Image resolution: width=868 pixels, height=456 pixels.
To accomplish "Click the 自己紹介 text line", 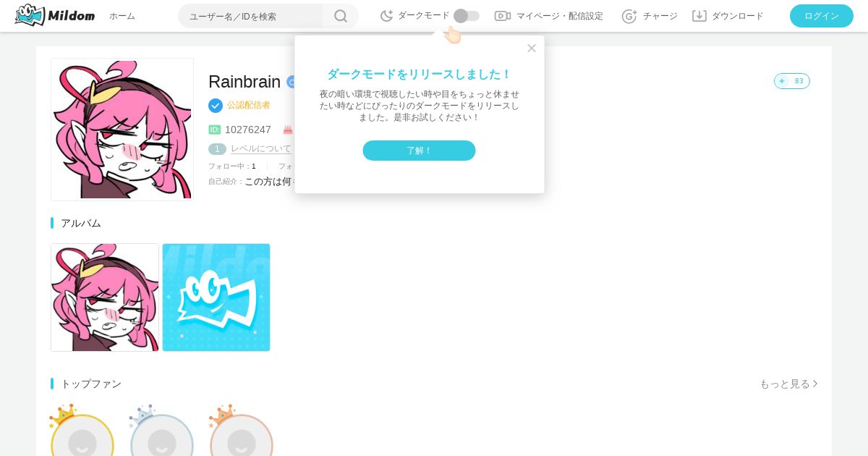I will [x=251, y=182].
